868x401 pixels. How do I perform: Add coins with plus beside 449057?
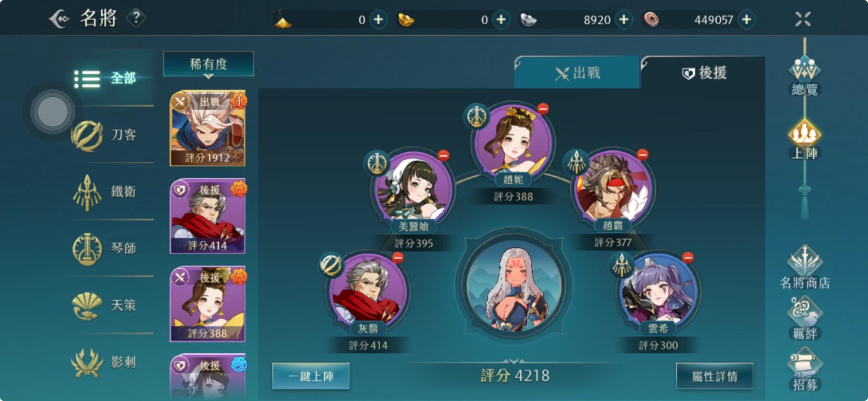coord(746,19)
